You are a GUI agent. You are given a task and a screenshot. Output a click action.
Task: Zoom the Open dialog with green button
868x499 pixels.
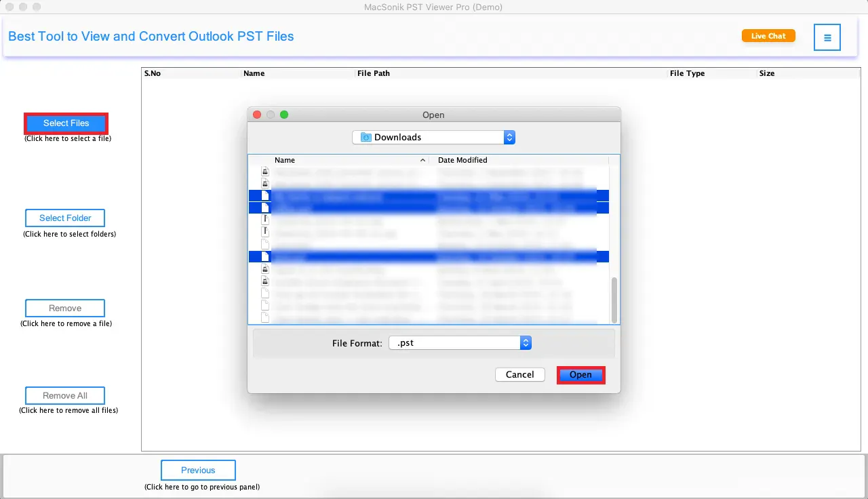[284, 115]
